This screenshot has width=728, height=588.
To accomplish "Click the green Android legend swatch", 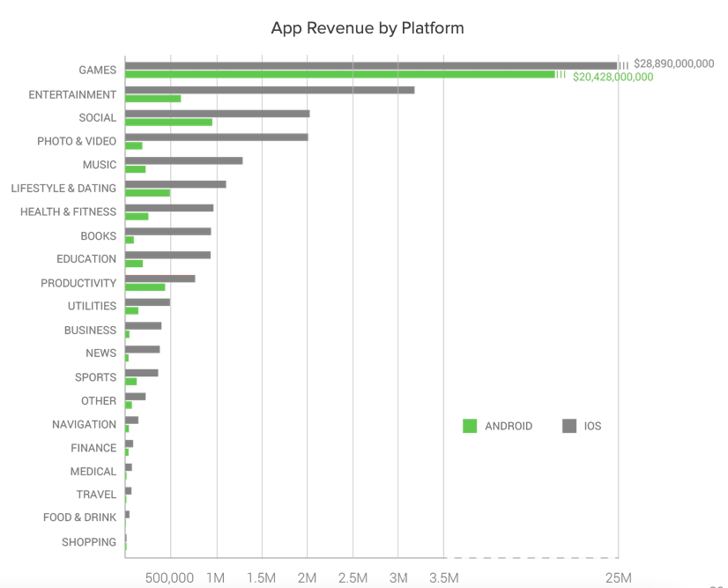I will [x=470, y=427].
